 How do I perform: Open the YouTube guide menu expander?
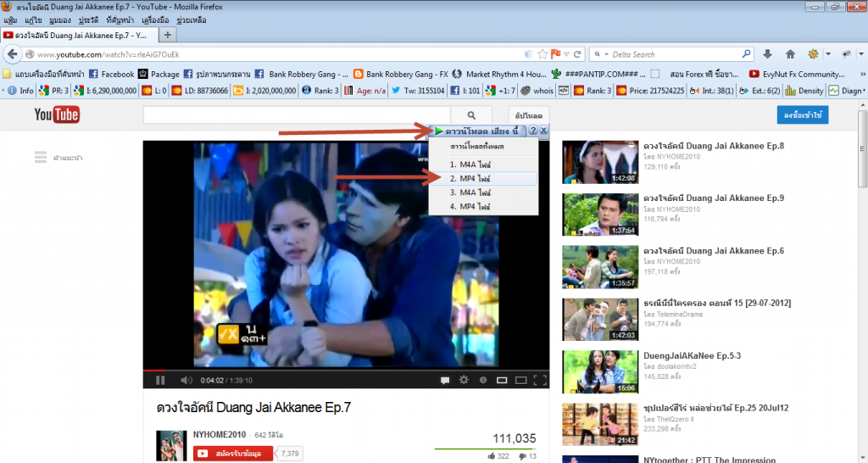[42, 157]
